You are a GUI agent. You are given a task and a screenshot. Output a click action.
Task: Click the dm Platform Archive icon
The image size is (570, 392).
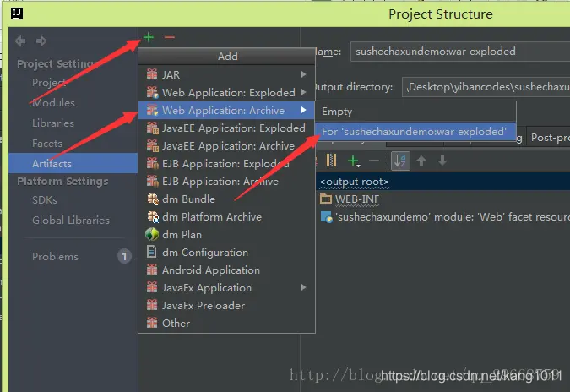coord(152,217)
